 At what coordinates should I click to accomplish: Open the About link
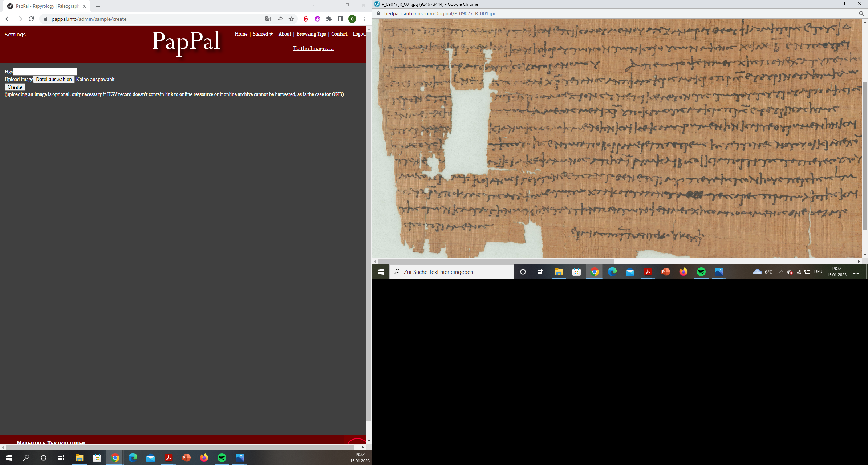point(285,34)
